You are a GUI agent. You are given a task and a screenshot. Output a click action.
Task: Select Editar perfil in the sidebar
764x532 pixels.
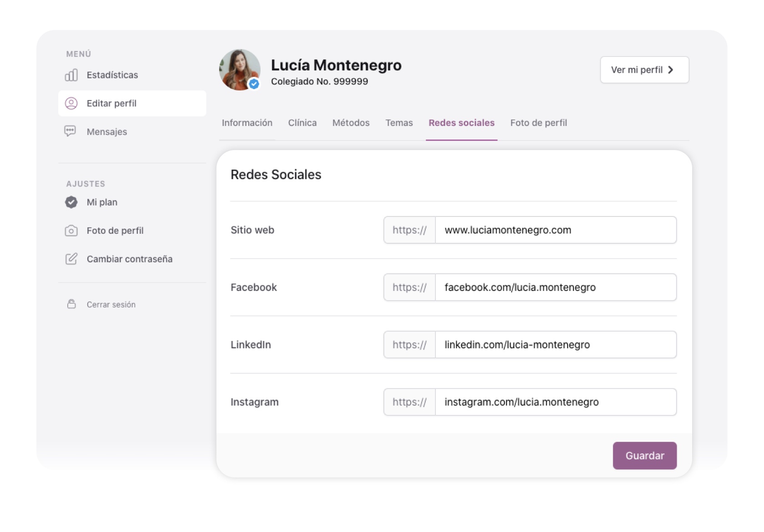[132, 103]
